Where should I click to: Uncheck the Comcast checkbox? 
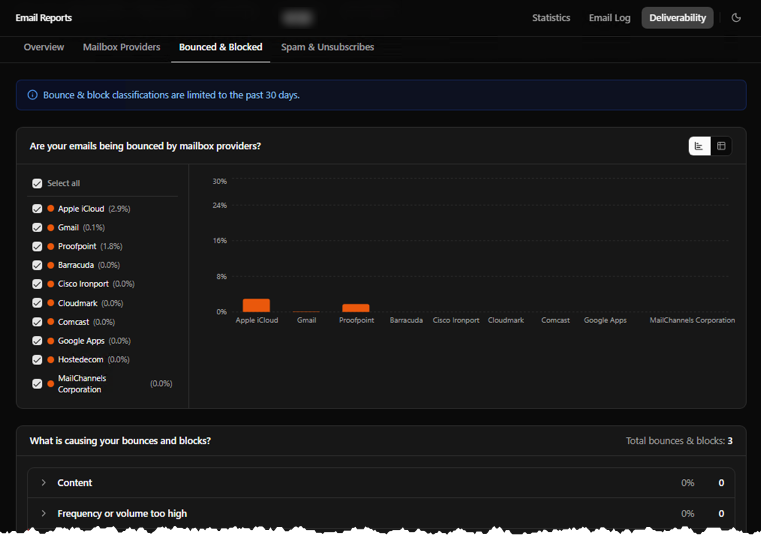coord(37,322)
